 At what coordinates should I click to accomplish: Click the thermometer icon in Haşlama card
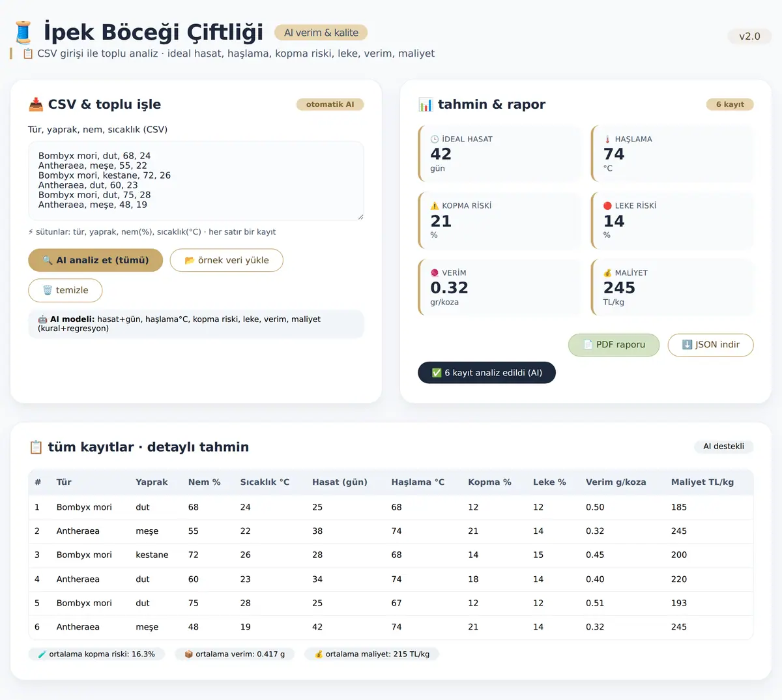pyautogui.click(x=607, y=139)
